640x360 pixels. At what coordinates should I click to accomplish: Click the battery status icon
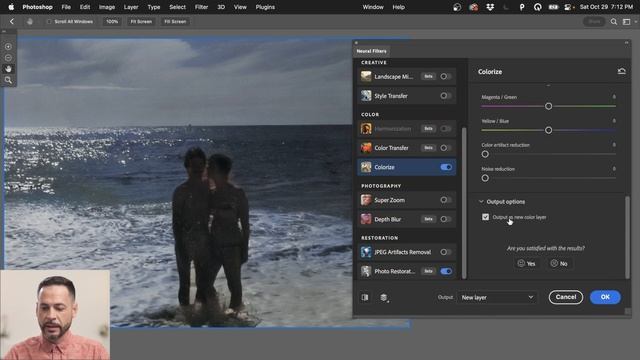point(553,7)
